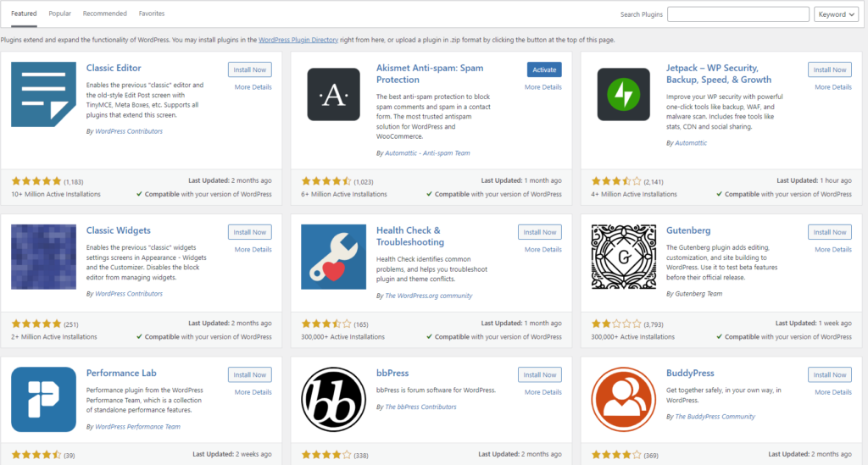The image size is (868, 465).
Task: Click the Classic Widgets plugin icon
Action: (x=44, y=257)
